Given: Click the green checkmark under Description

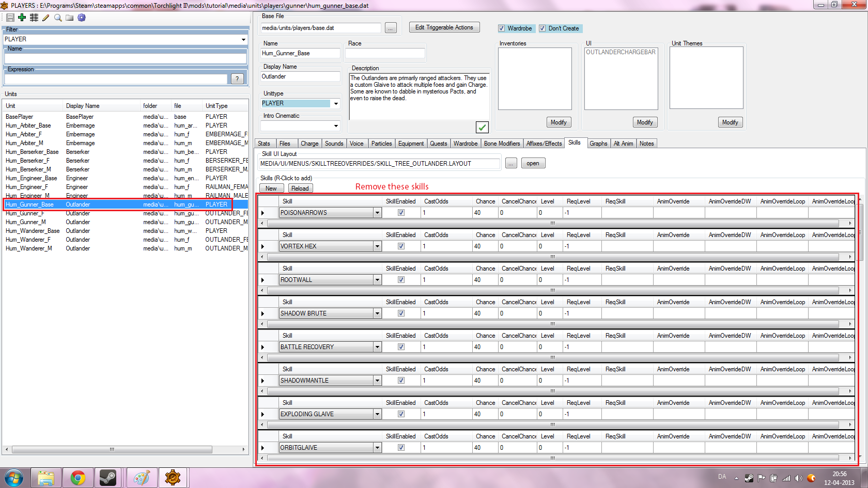Looking at the screenshot, I should click(x=482, y=127).
